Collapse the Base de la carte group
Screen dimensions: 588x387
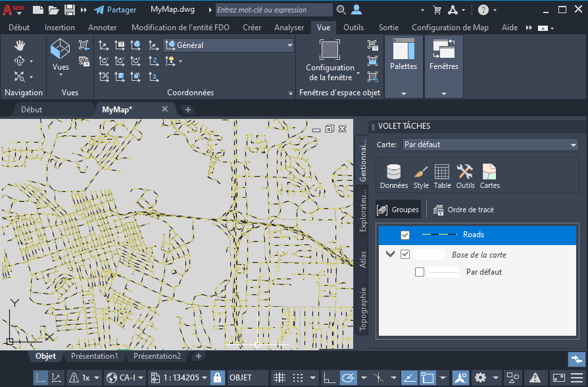click(390, 254)
